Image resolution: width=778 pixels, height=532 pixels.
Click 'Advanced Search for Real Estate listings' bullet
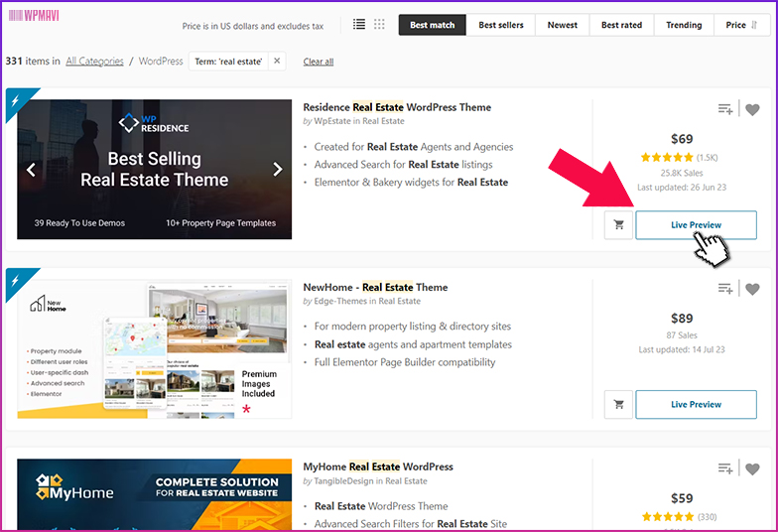(x=403, y=165)
